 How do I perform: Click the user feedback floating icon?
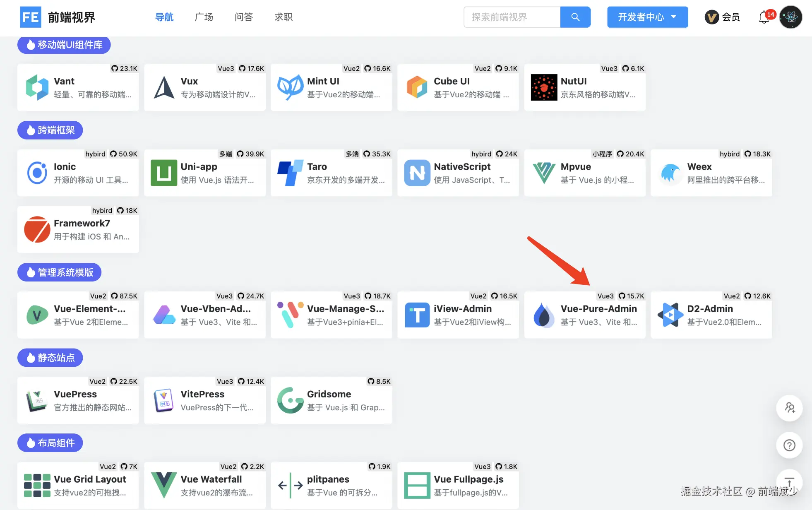pos(789,408)
